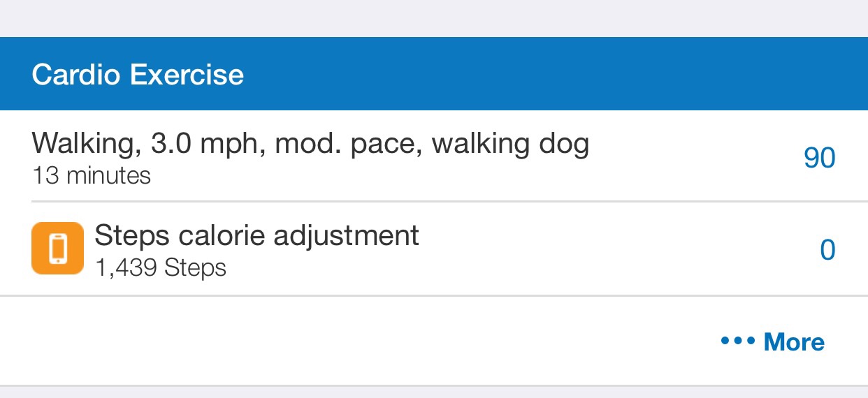868x398 pixels.
Task: Tap the blue header bar right of Cardio Exercise
Action: (556, 74)
